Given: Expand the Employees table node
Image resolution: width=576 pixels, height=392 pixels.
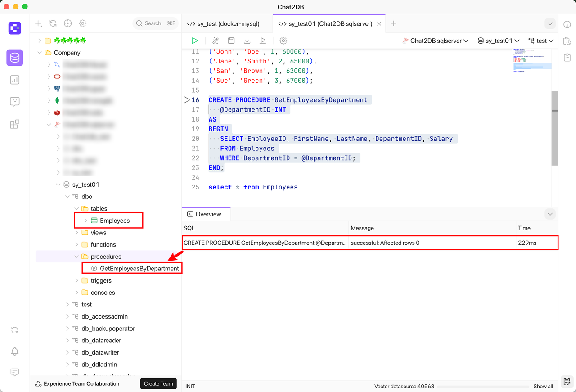Looking at the screenshot, I should 86,221.
